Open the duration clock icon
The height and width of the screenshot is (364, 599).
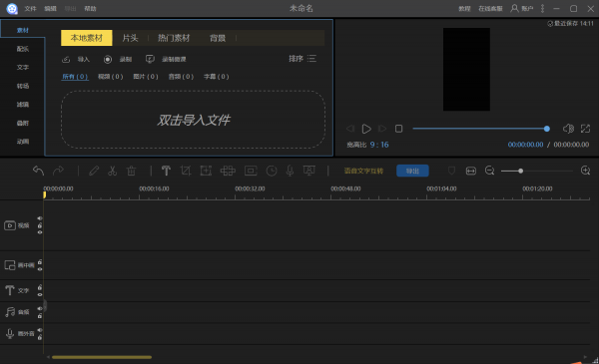[272, 171]
